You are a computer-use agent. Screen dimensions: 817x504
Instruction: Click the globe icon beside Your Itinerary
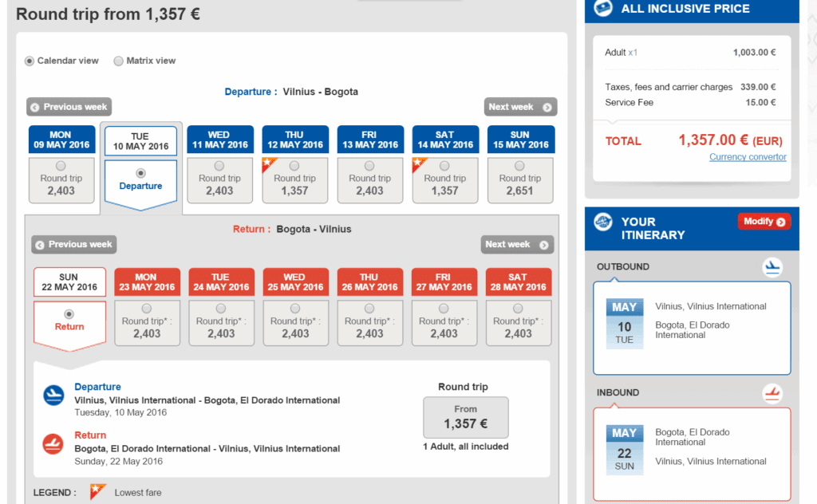[x=604, y=222]
